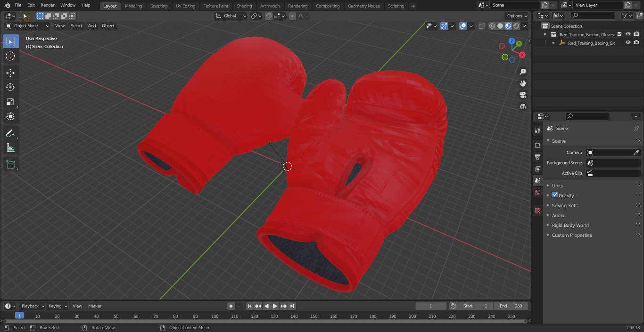This screenshot has height=332, width=644.
Task: Toggle viewport gizmos display
Action: click(444, 26)
